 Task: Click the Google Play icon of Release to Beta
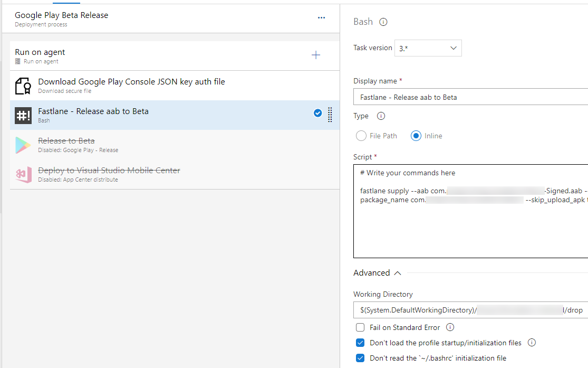click(23, 145)
